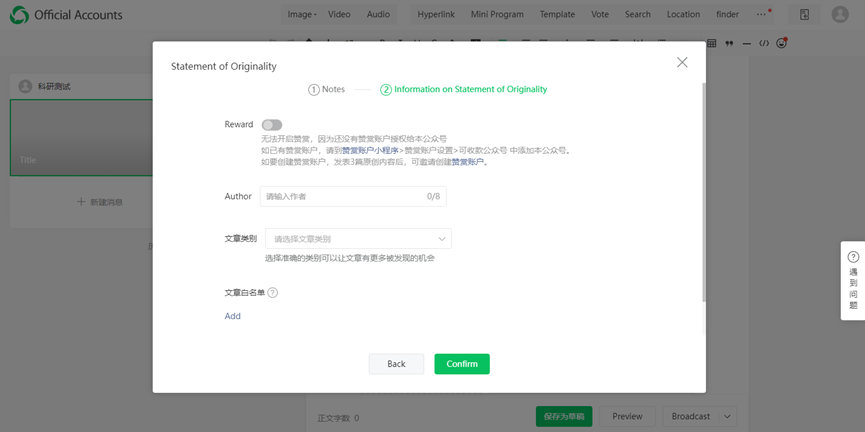Viewport: 865px width, 432px height.
Task: Click the 文章白名单 help question mark icon
Action: pyautogui.click(x=272, y=293)
